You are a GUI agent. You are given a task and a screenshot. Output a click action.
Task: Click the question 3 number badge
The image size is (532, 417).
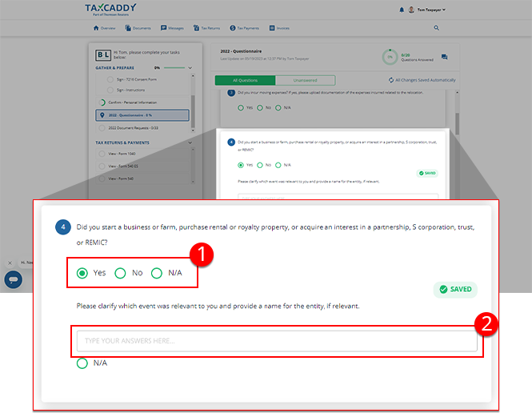231,92
